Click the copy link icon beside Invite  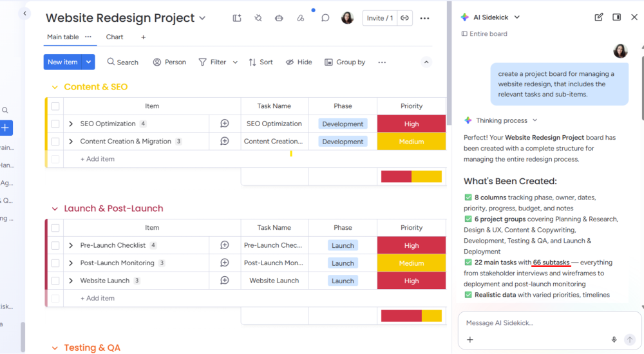point(404,18)
